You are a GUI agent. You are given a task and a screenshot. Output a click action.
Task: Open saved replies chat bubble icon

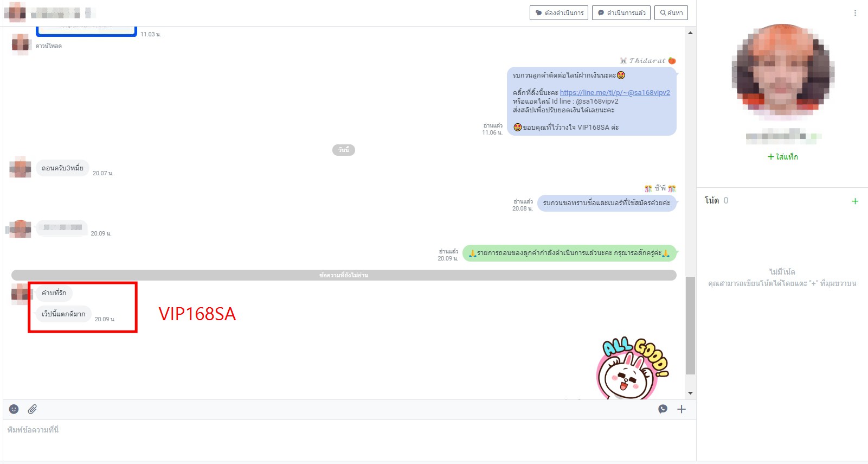point(663,409)
